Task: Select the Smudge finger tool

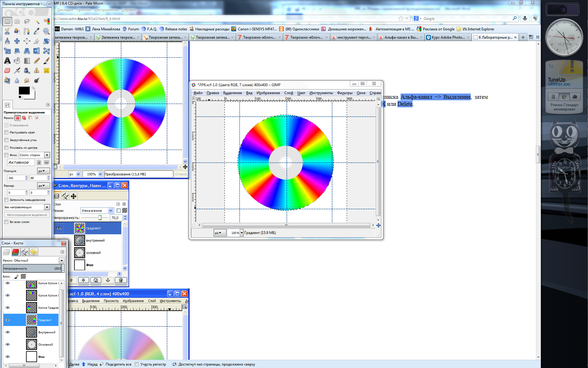Action: [x=27, y=80]
